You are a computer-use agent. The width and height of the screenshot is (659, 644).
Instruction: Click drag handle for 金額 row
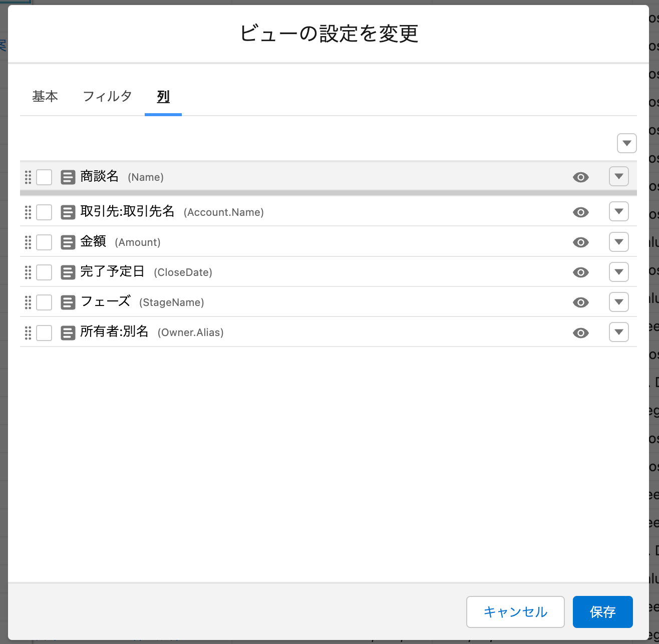tap(28, 242)
